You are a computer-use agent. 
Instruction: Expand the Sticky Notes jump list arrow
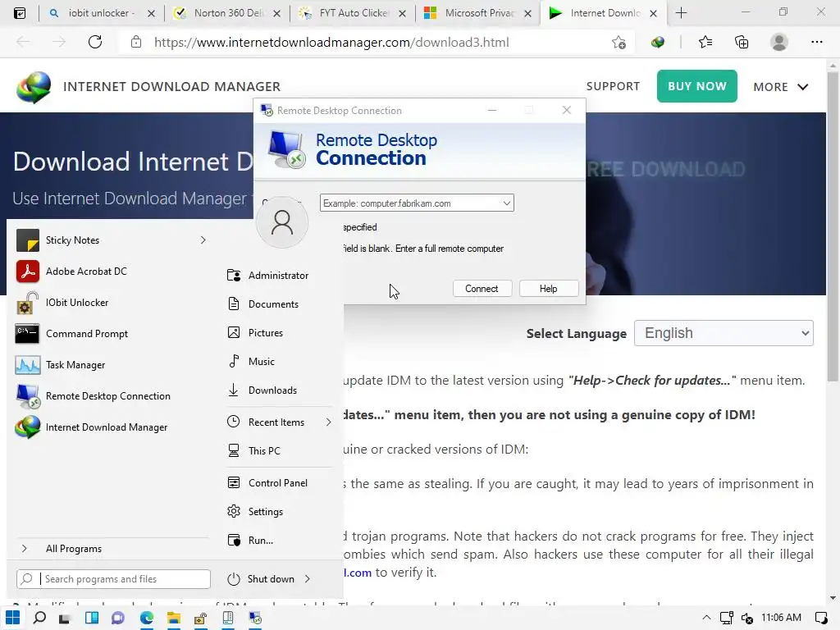pos(203,240)
